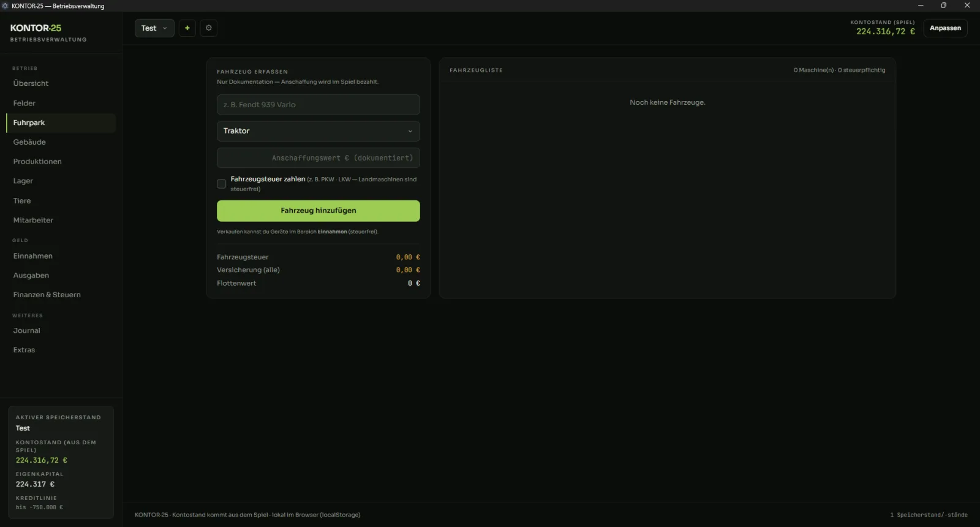Minimize the KONTOR-25 window
This screenshot has height=527, width=980.
(x=921, y=6)
